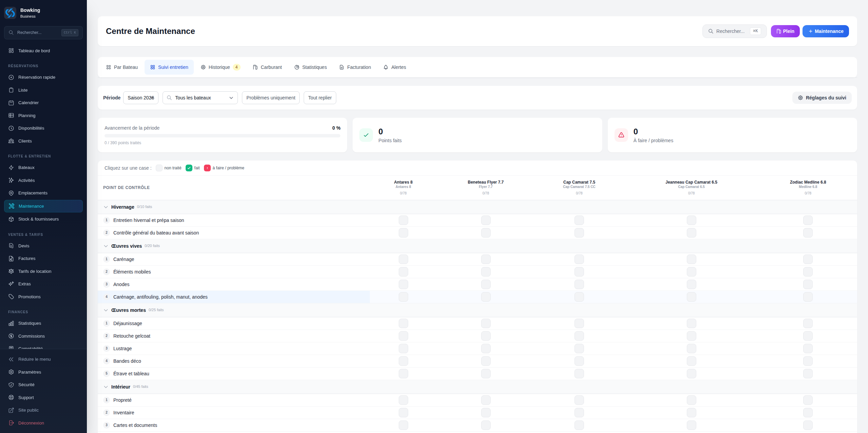Collapse the Hivernage section
Image resolution: width=868 pixels, height=433 pixels.
106,207
